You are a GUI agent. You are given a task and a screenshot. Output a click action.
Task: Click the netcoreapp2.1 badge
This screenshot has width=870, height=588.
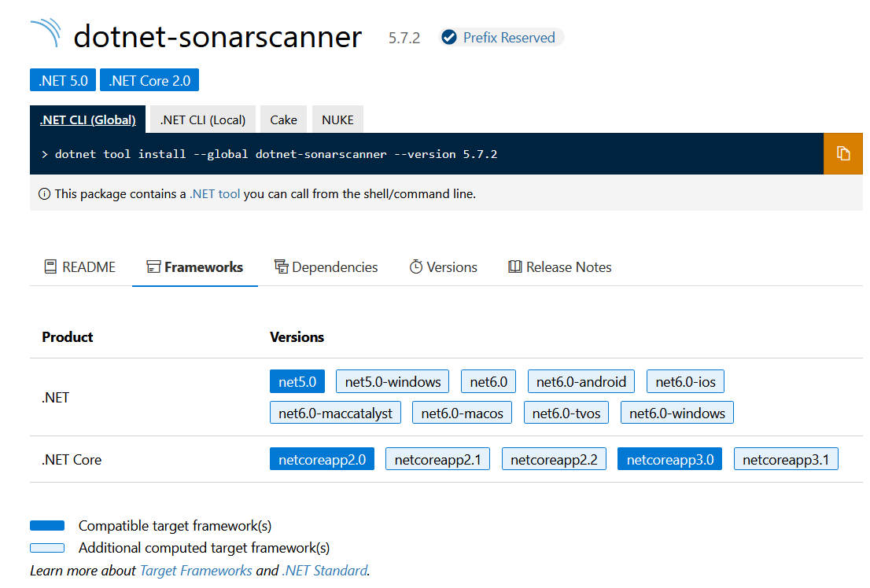point(437,459)
